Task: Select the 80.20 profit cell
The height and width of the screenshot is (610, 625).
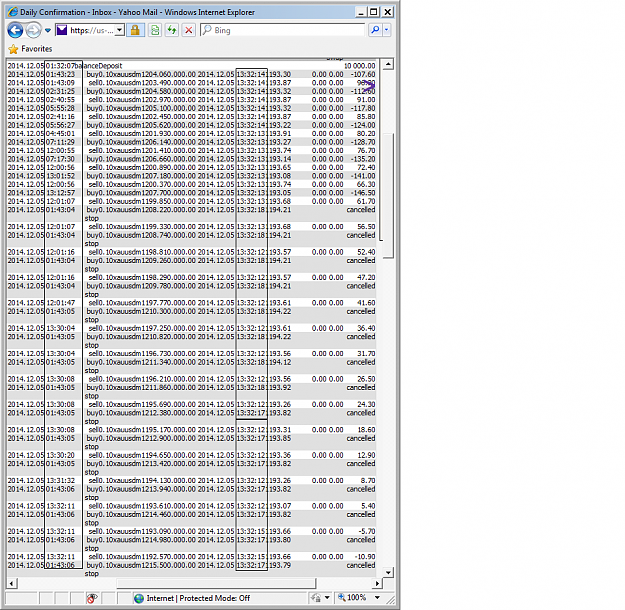Action: 366,134
